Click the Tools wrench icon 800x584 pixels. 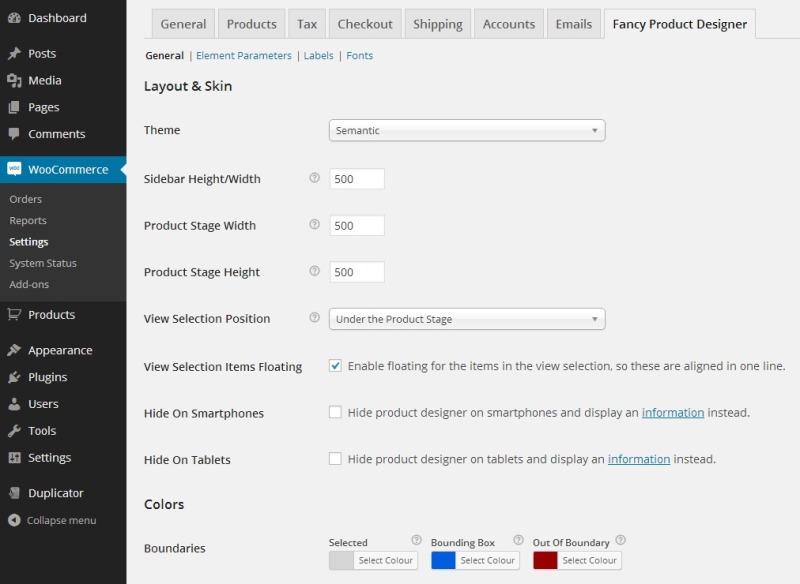pyautogui.click(x=14, y=430)
